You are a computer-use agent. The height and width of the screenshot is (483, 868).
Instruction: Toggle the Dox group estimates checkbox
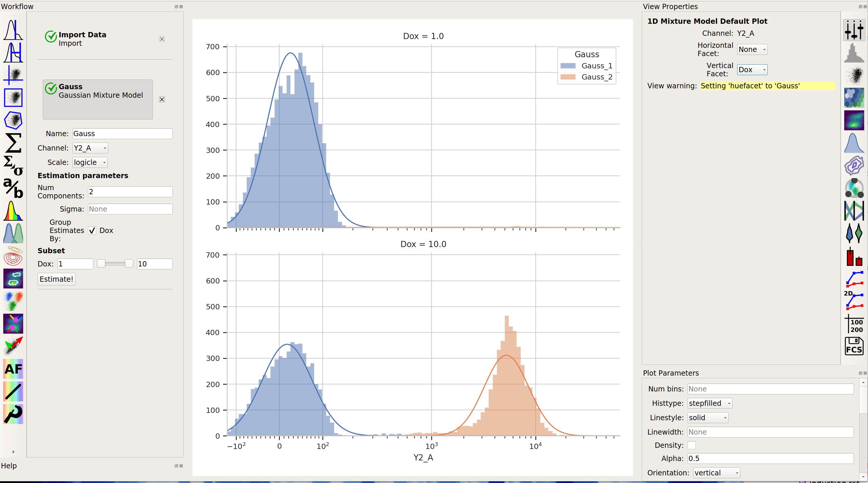click(x=92, y=231)
